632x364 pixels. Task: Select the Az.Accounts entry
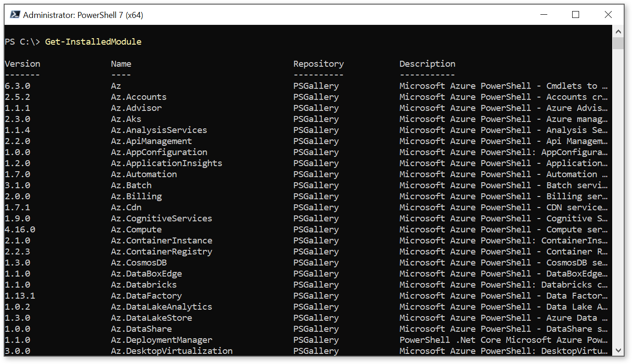tap(138, 97)
